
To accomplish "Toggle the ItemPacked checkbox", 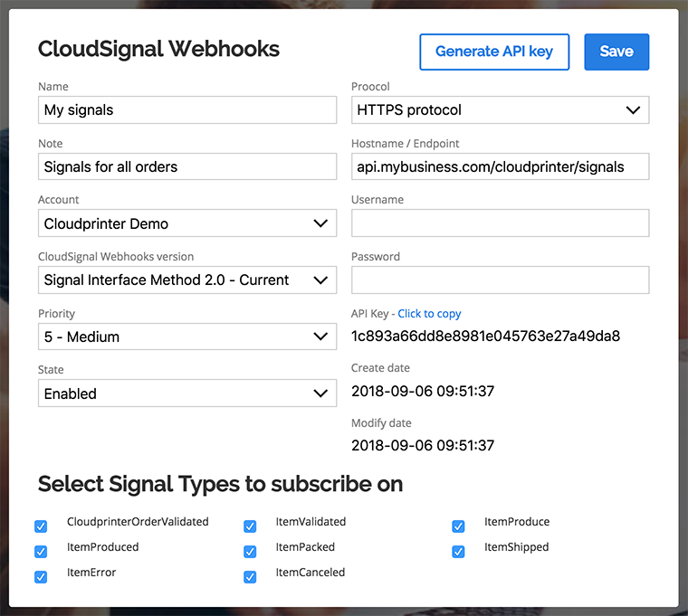I will click(x=250, y=552).
